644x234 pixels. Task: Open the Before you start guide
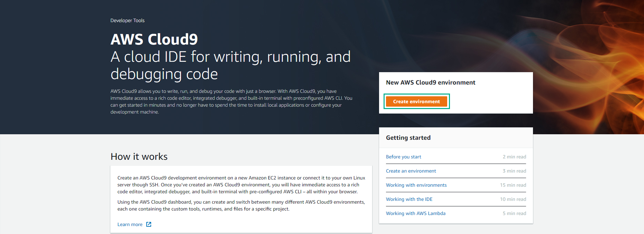pos(403,157)
